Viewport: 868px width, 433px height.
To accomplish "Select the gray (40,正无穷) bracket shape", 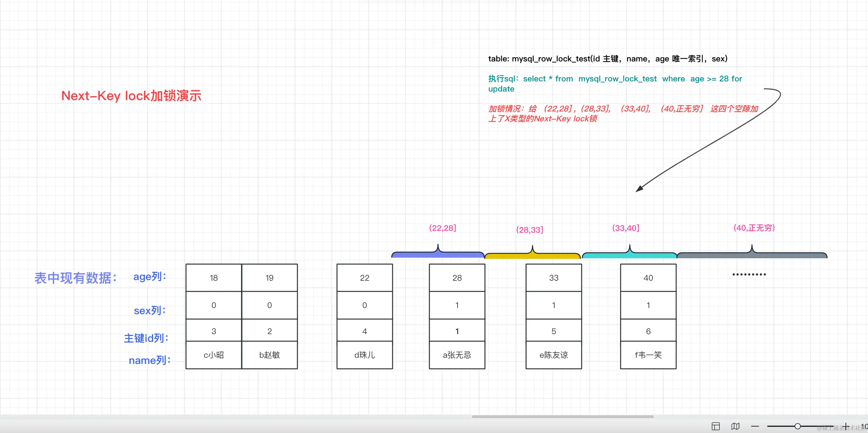I will click(x=752, y=255).
